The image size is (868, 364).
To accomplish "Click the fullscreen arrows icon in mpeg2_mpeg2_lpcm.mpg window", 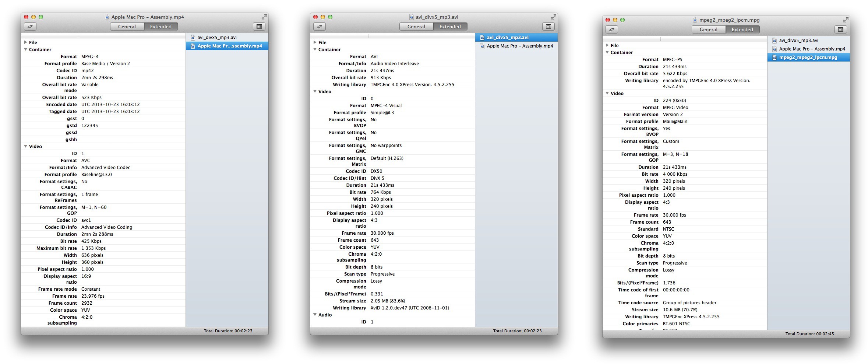I will tap(846, 20).
